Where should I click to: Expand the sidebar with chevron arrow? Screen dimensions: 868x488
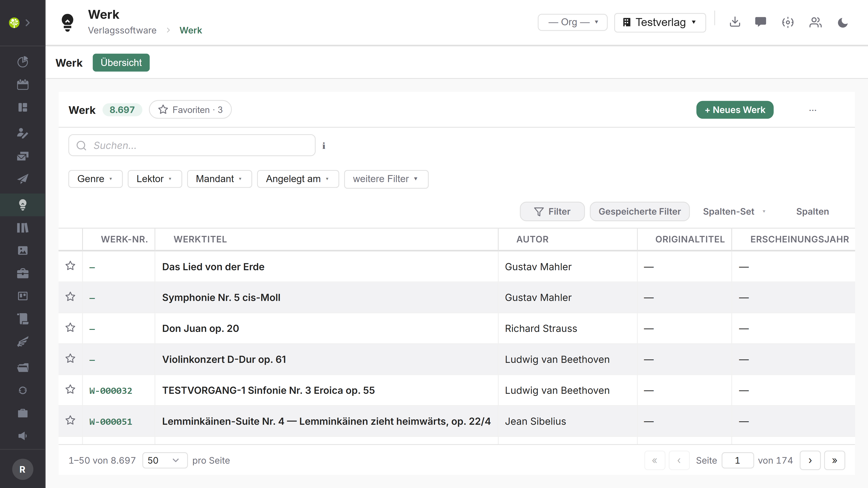[x=28, y=23]
